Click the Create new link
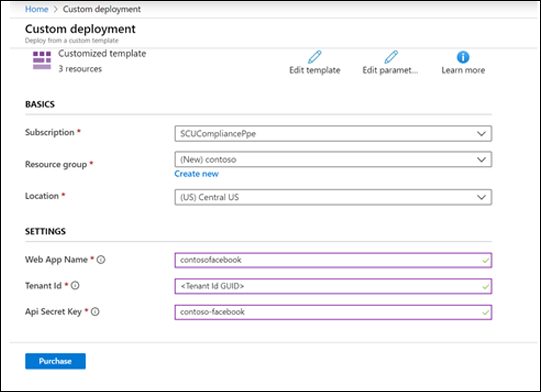Screen dimensions: 541x392 (196, 174)
